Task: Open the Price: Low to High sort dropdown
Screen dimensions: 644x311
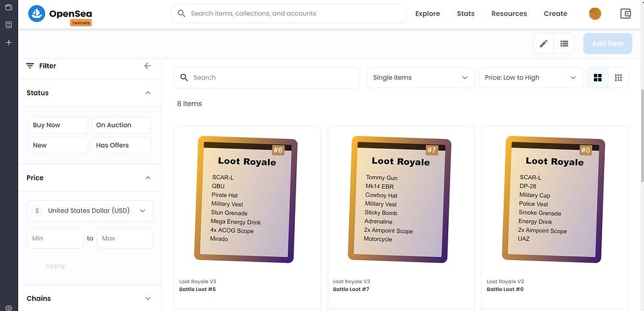Action: (531, 78)
